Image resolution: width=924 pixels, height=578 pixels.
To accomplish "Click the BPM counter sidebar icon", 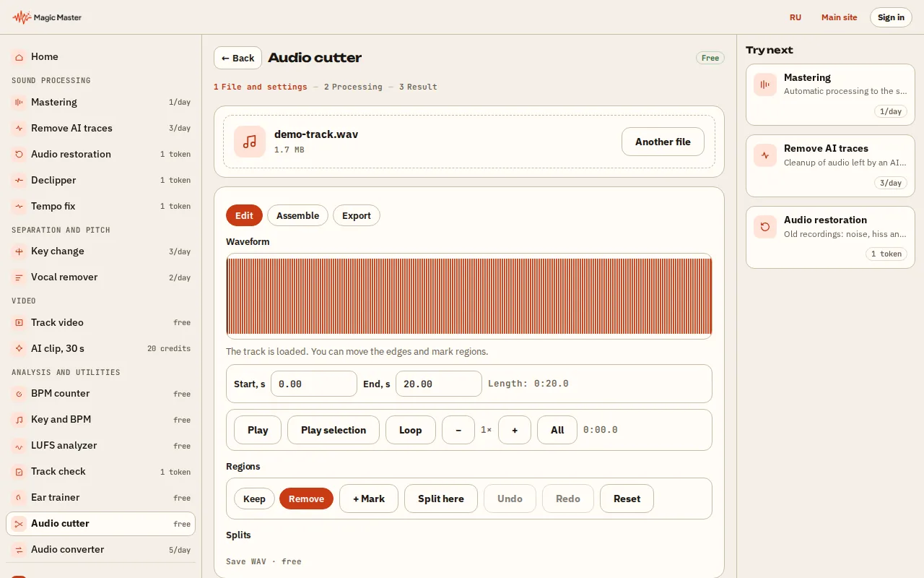I will click(x=19, y=394).
